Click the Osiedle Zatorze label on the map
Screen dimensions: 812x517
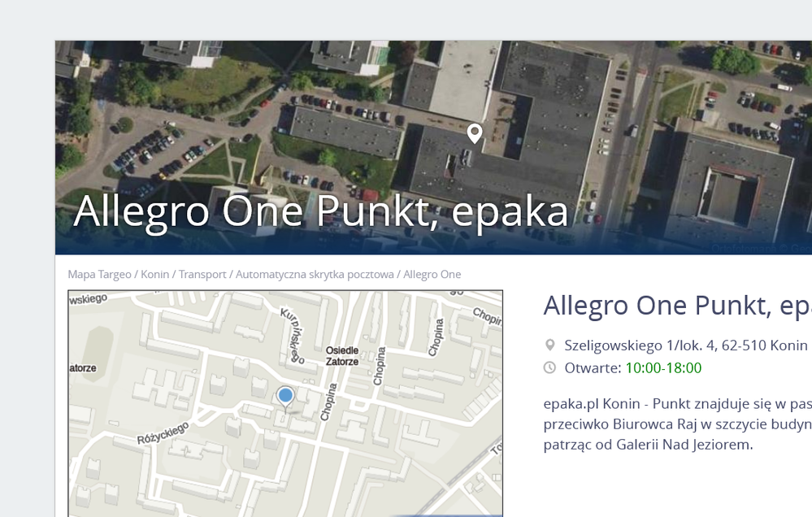(341, 356)
